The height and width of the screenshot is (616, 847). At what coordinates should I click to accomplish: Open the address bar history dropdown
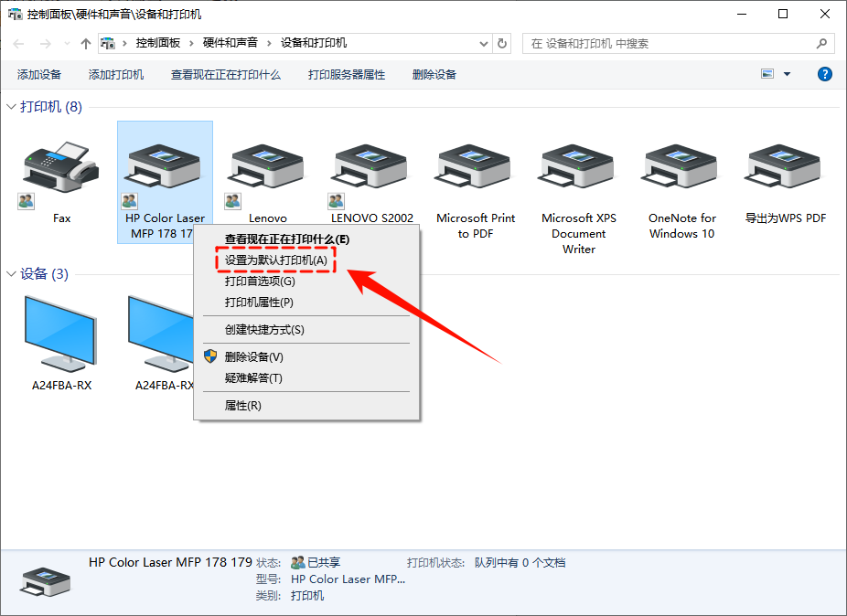[x=483, y=43]
